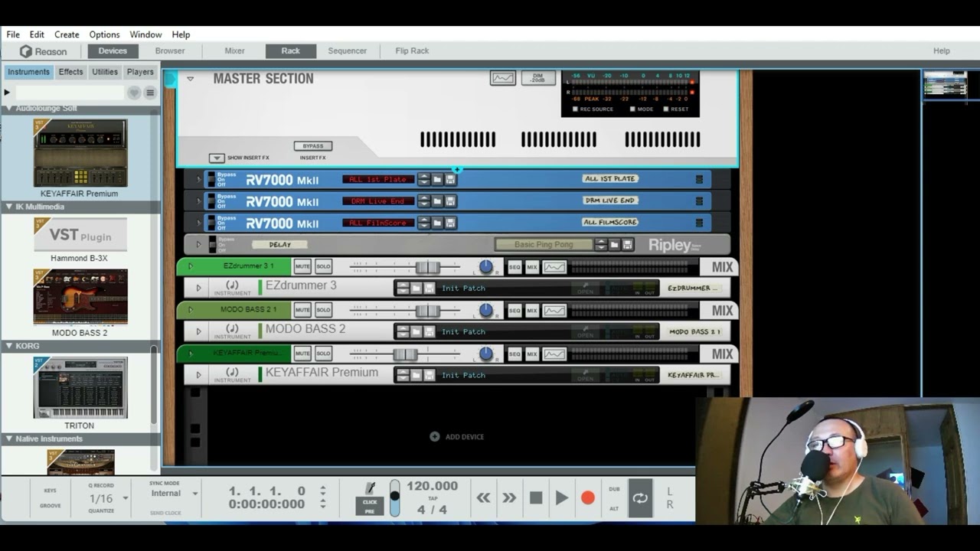Jump to mixer with MODO BASS MIX button
This screenshot has height=551, width=980.
click(x=532, y=311)
